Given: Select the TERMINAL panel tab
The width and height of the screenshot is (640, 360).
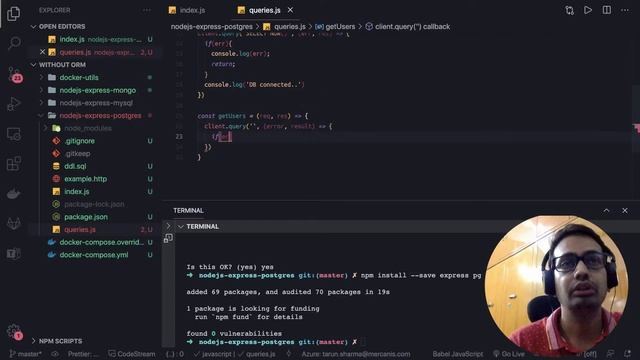Looking at the screenshot, I should coord(188,211).
